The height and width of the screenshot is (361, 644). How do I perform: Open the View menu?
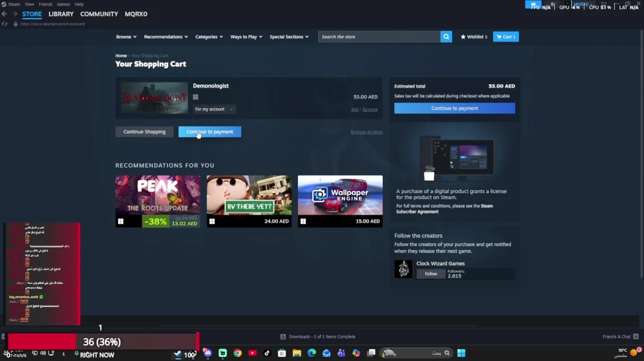tap(30, 4)
